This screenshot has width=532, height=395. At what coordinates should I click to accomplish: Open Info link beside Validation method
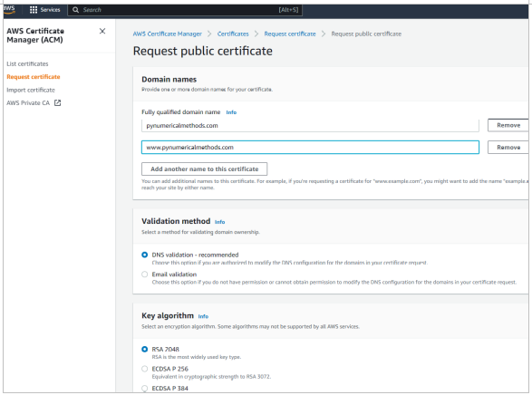pyautogui.click(x=219, y=222)
